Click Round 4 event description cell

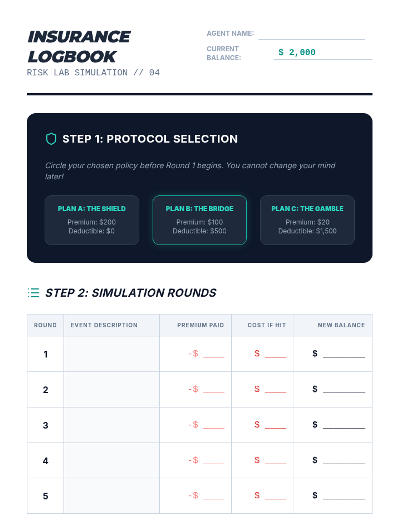pyautogui.click(x=111, y=461)
